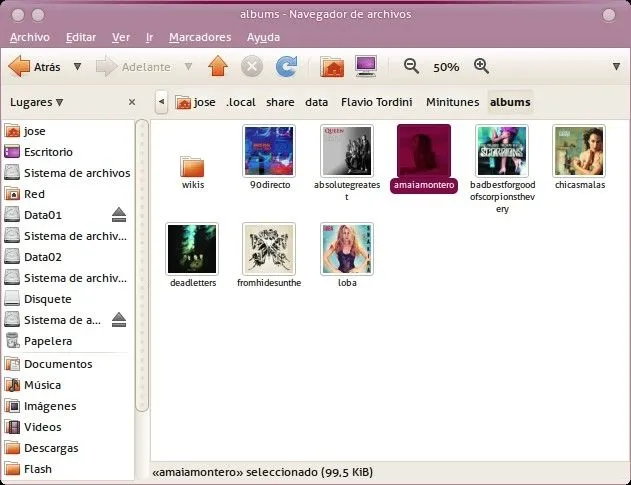The height and width of the screenshot is (485, 631).
Task: Close the Lugares side pane
Action: click(132, 102)
